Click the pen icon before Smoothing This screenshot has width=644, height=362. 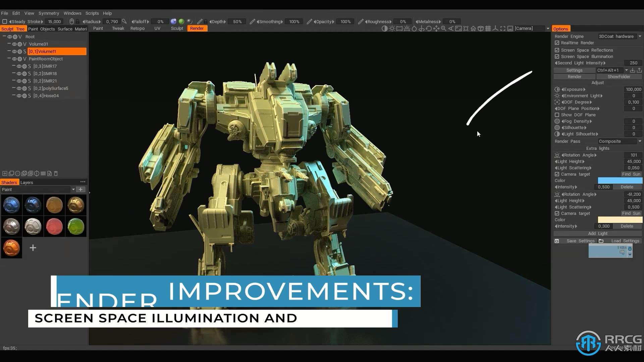[x=252, y=22]
